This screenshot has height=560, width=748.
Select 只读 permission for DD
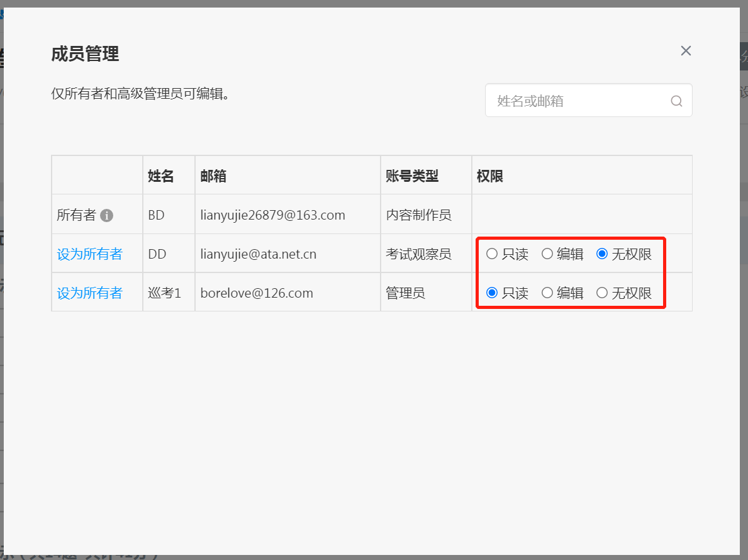(x=492, y=254)
